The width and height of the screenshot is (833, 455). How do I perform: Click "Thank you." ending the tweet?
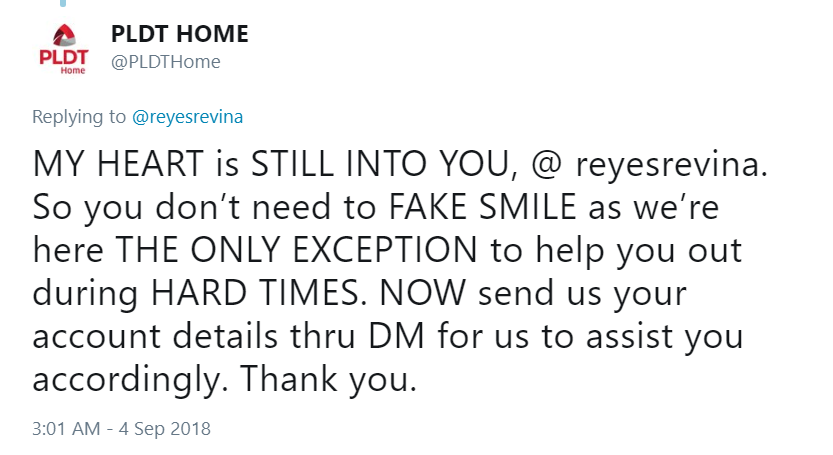[328, 380]
